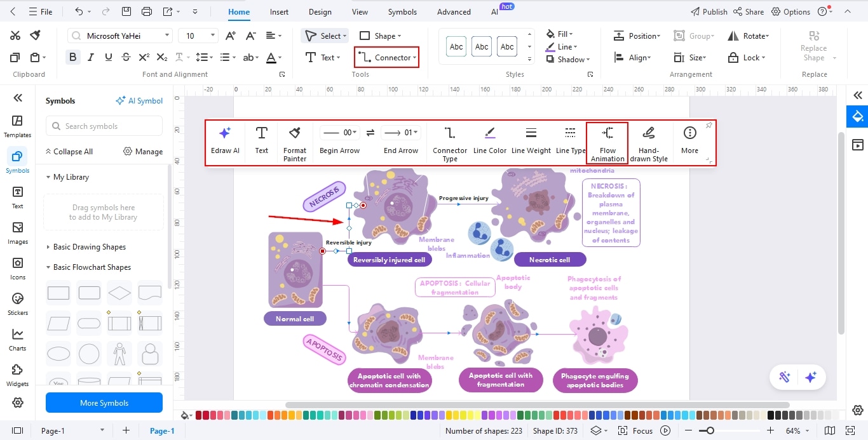The image size is (868, 440).
Task: Click the AI Symbol link
Action: click(139, 101)
